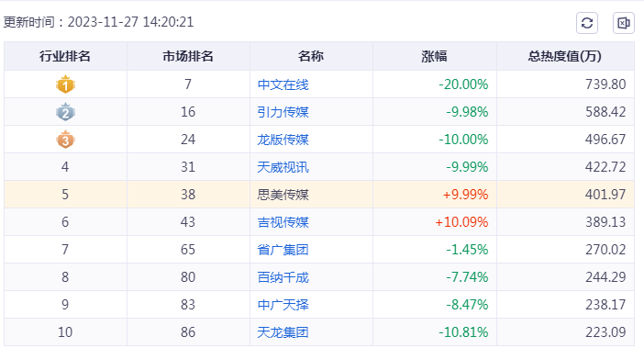Select the highlighted 思美传媒 row

tap(319, 195)
